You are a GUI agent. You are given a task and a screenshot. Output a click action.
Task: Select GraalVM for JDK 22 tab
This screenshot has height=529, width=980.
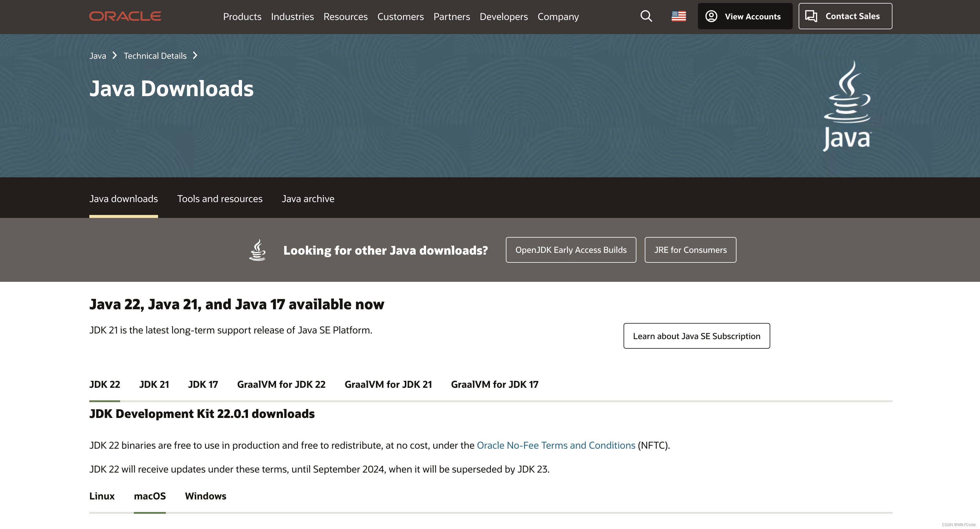click(x=281, y=384)
